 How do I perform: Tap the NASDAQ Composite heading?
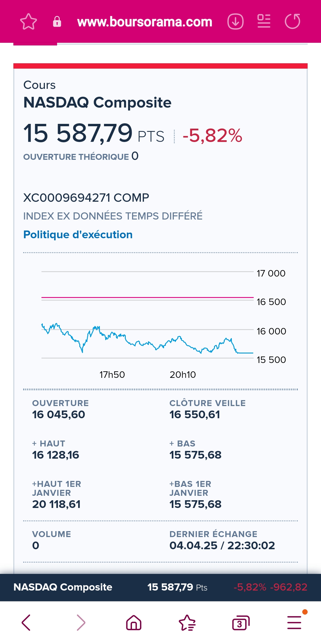coord(97,102)
